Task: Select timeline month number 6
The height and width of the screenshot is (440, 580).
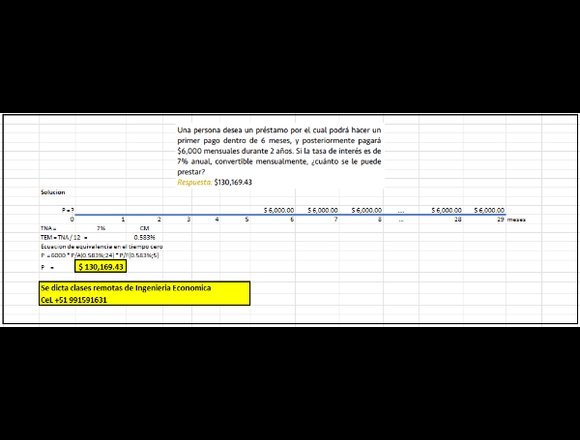Action: pyautogui.click(x=292, y=220)
